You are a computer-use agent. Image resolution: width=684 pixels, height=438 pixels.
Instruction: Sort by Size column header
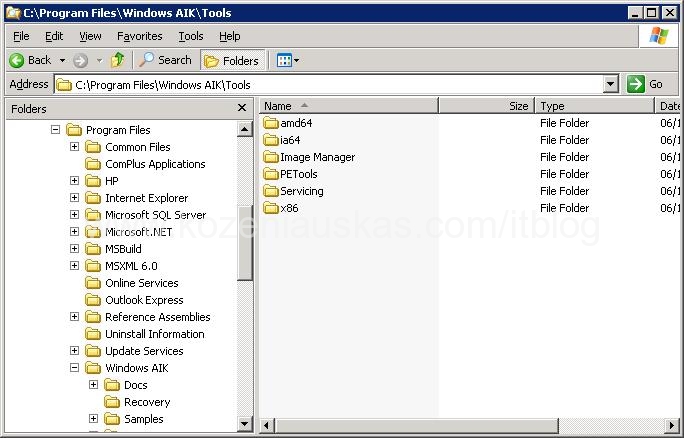tap(486, 106)
